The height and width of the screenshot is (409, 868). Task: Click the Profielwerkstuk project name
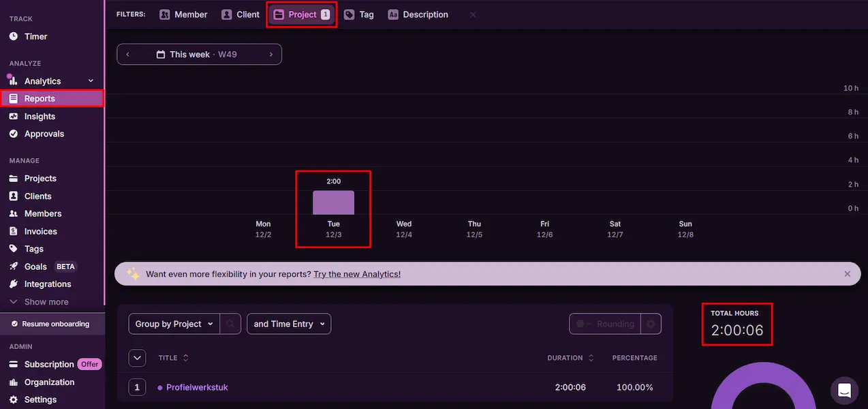(x=197, y=387)
